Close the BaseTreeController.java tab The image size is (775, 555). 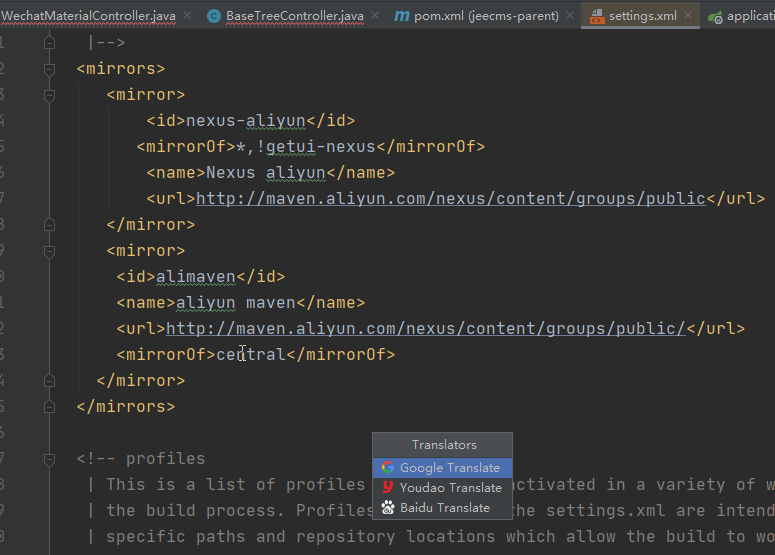(375, 16)
